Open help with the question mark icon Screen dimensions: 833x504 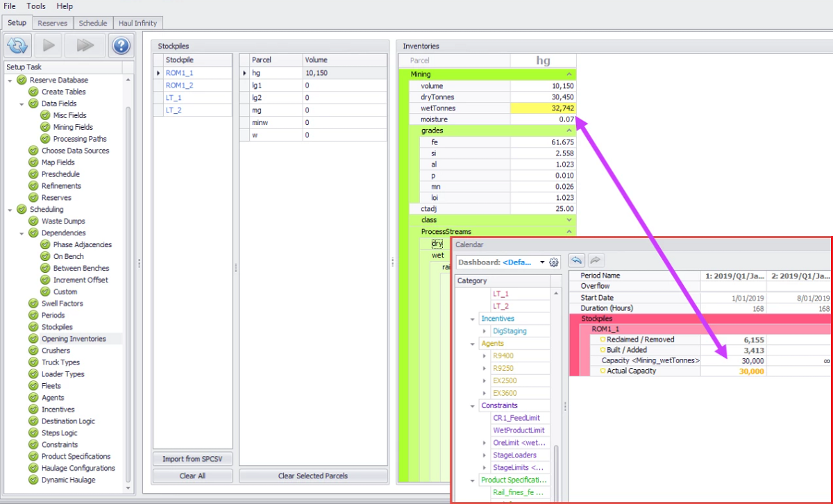(121, 46)
